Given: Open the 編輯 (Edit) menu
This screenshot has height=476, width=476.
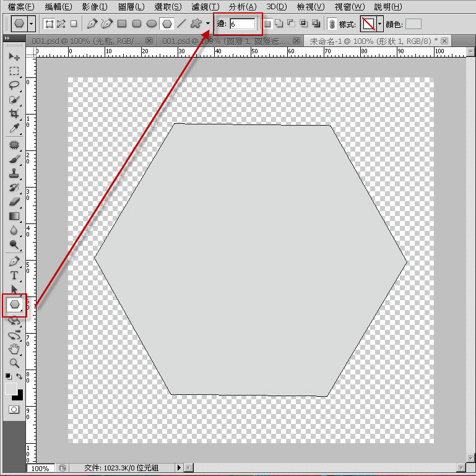Looking at the screenshot, I should pos(58,7).
